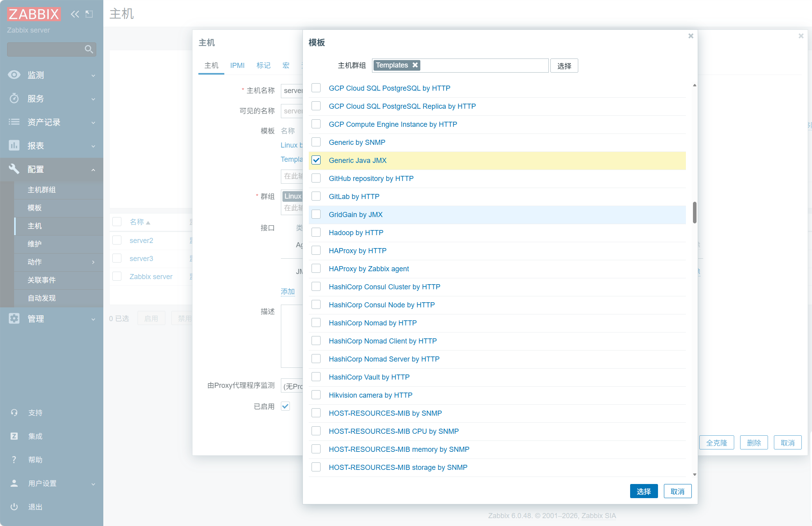Viewport: 812px width, 526px height.
Task: Click the 添加 interface link
Action: [288, 291]
